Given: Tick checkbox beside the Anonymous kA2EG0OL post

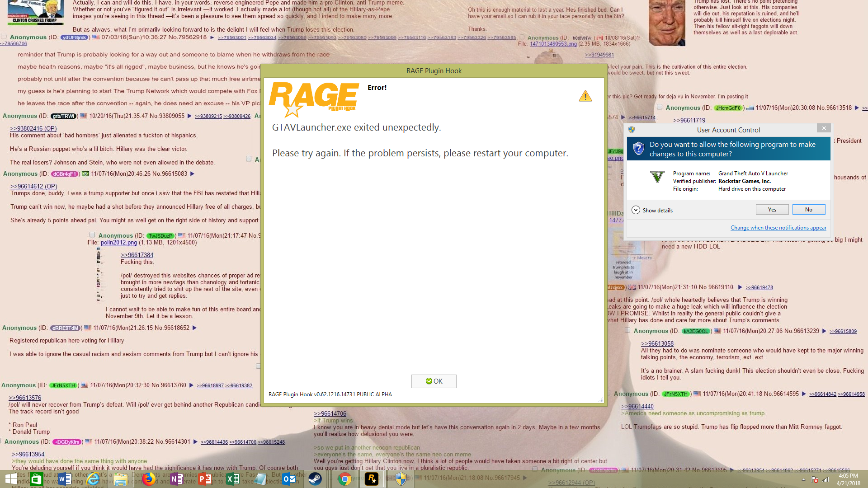Looking at the screenshot, I should (x=627, y=330).
